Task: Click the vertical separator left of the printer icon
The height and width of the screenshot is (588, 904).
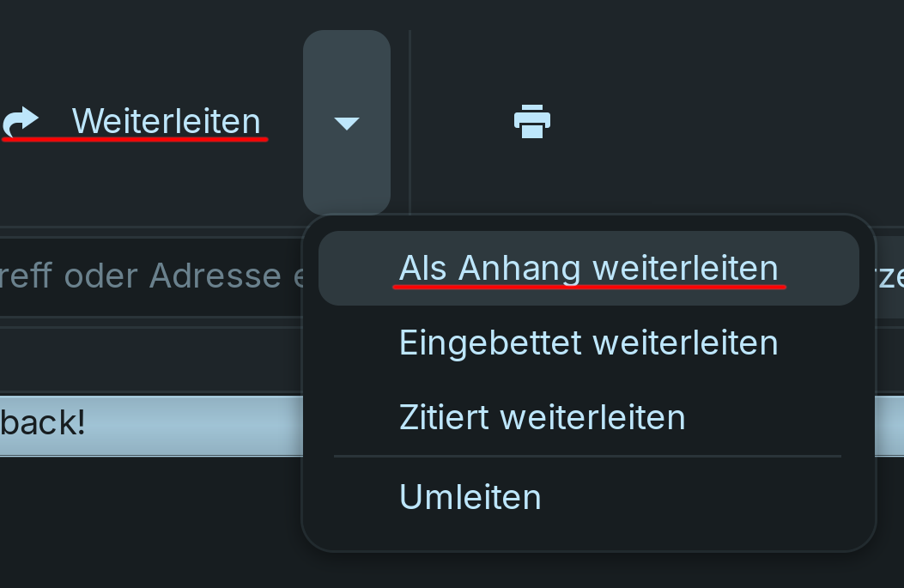Action: click(x=410, y=122)
